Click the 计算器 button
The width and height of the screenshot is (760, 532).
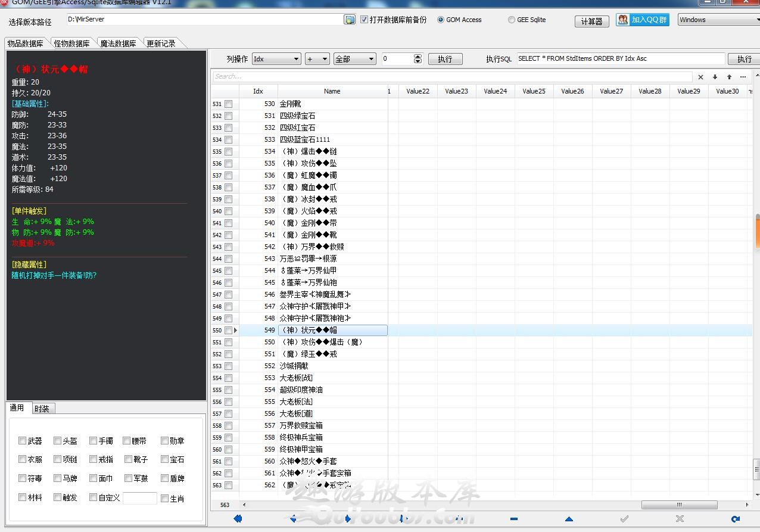pyautogui.click(x=591, y=21)
